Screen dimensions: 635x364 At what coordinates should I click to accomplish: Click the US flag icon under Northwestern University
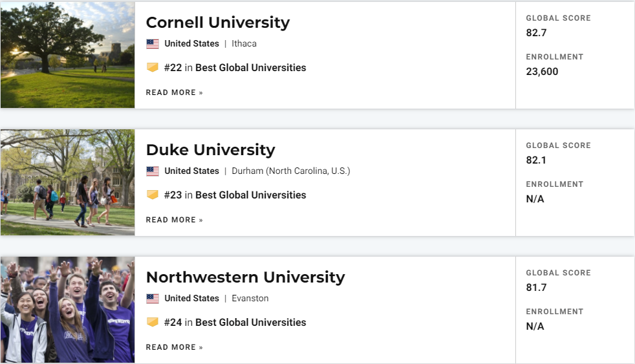[153, 299]
